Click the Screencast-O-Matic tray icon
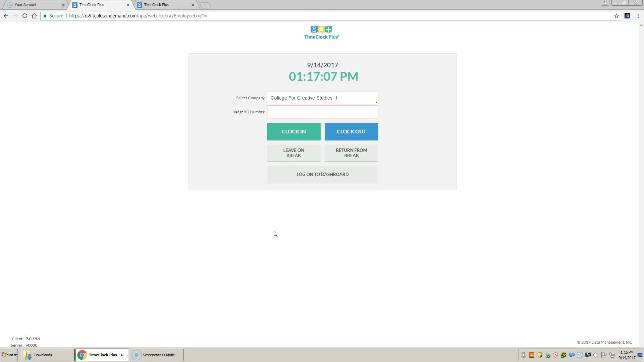The width and height of the screenshot is (644, 362). point(523,355)
